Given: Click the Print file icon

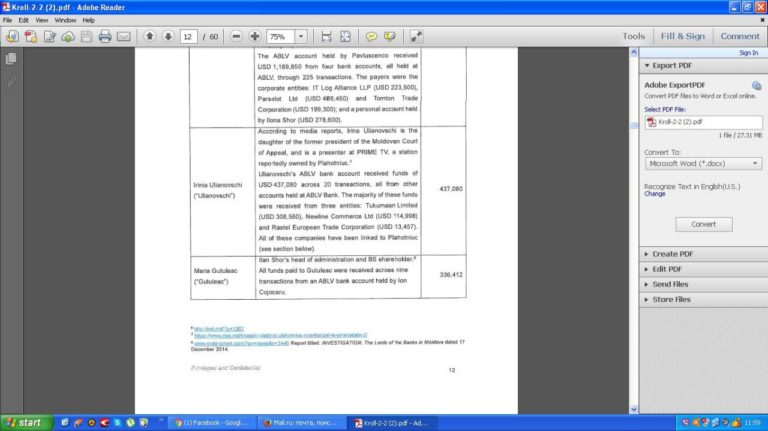Looking at the screenshot, I should tap(104, 37).
